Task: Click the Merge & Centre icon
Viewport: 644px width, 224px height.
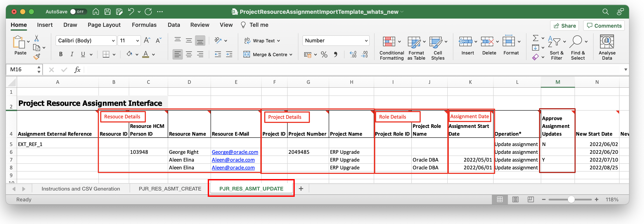Action: tap(267, 54)
